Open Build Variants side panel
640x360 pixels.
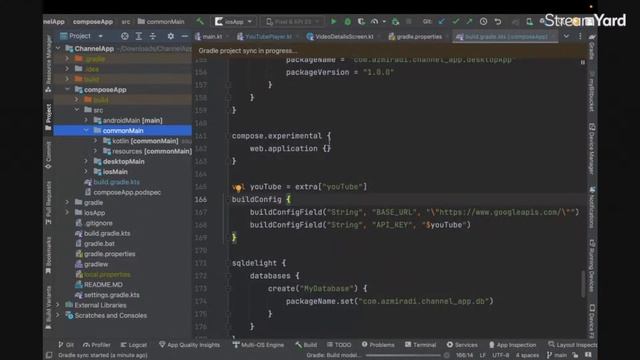tap(49, 307)
